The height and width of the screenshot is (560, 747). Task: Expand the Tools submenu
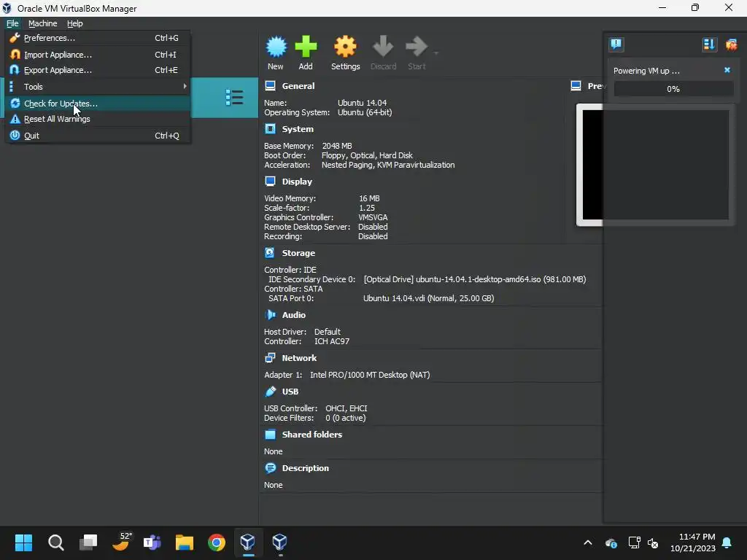98,86
